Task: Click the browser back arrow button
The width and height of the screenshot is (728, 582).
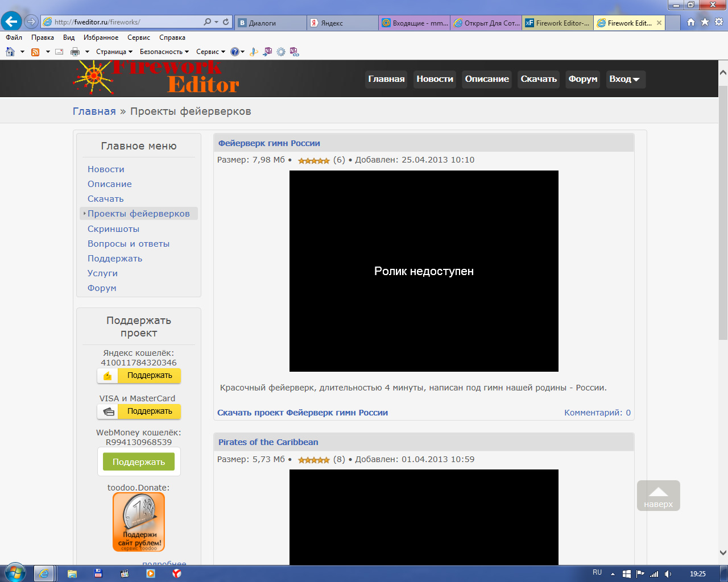Action: 11,22
